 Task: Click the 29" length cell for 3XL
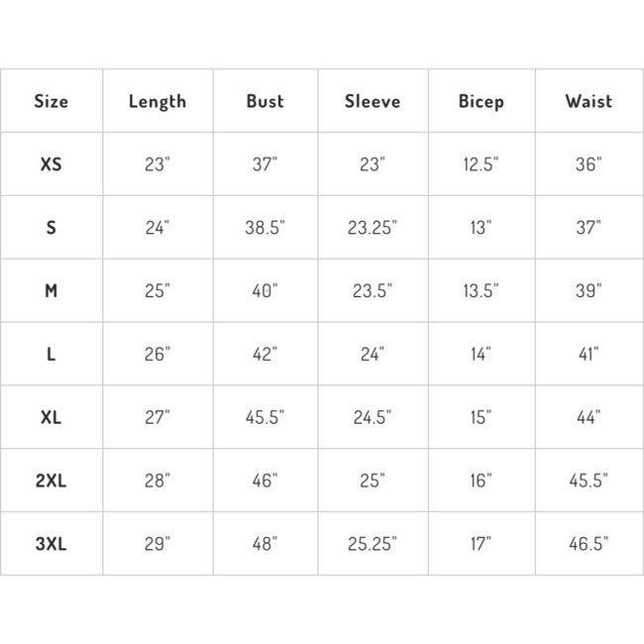pos(158,544)
